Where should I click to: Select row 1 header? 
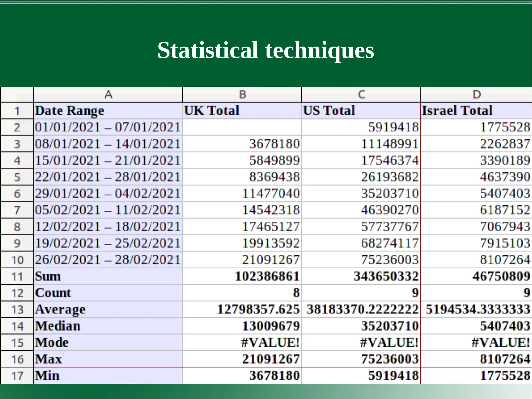pos(17,111)
